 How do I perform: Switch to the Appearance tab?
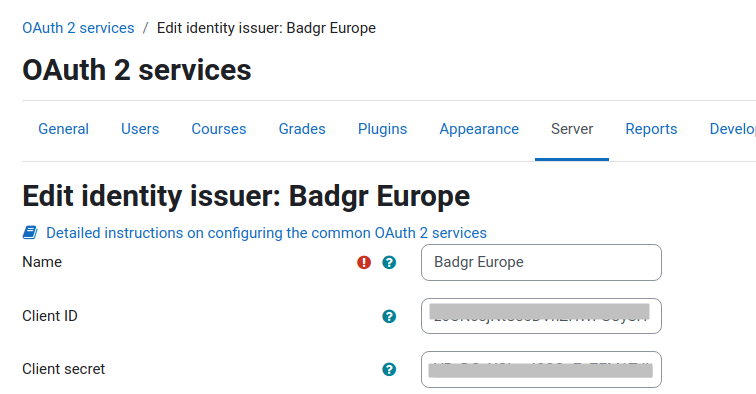coord(479,129)
